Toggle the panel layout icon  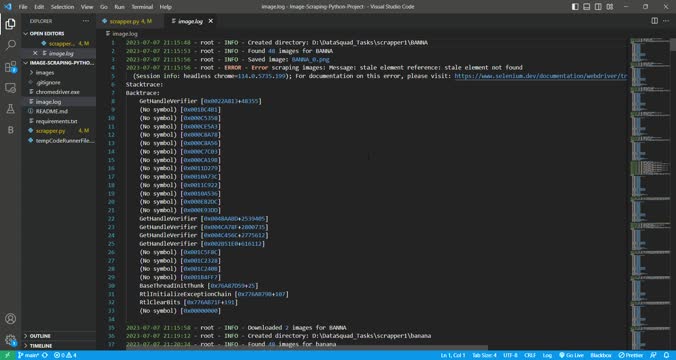coord(587,7)
